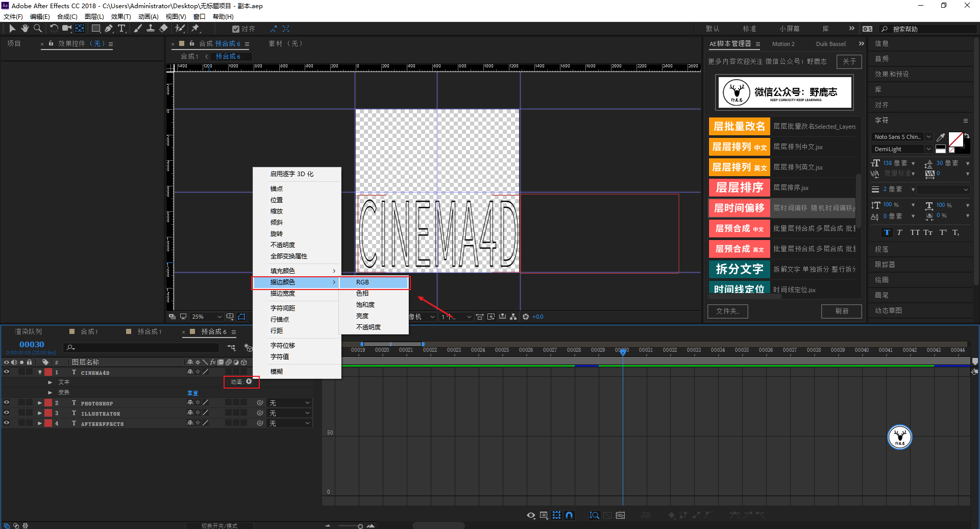Click the Faux Bold text style icon
The height and width of the screenshot is (529, 980).
(887, 232)
